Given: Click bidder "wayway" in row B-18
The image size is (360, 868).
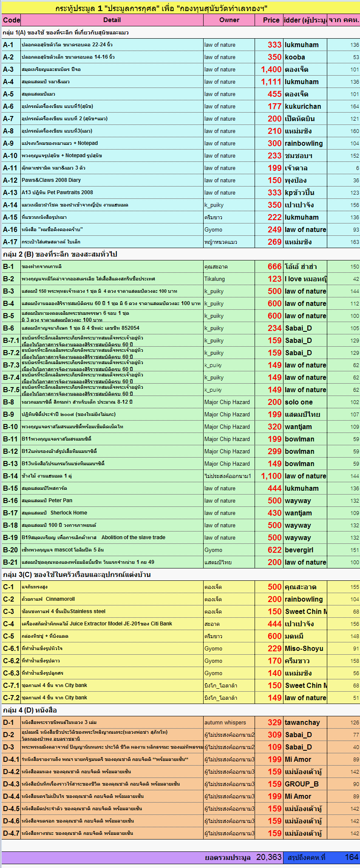Looking at the screenshot, I should pyautogui.click(x=298, y=525).
